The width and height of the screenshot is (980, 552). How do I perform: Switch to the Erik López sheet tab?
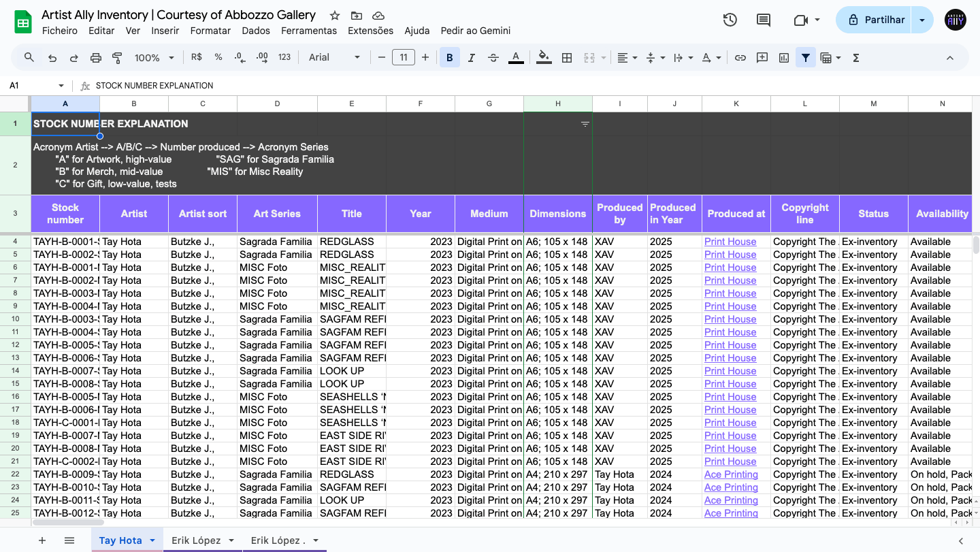click(x=196, y=540)
